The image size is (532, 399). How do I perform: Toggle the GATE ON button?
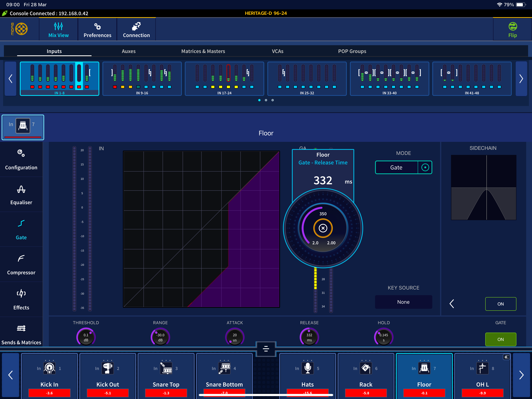500,339
